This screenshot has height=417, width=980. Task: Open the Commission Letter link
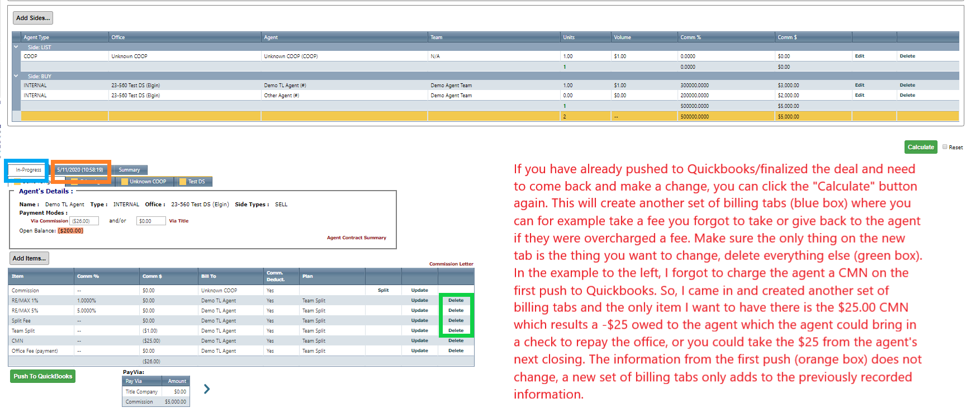point(451,264)
